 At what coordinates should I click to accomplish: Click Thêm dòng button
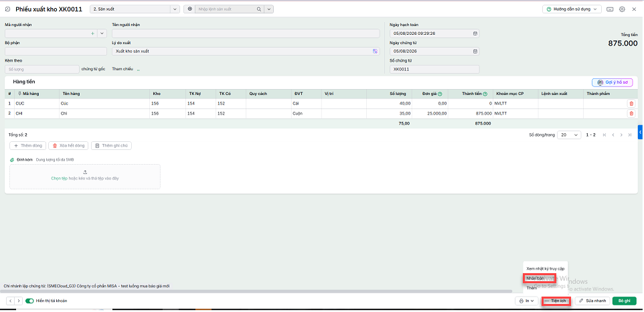coord(28,146)
